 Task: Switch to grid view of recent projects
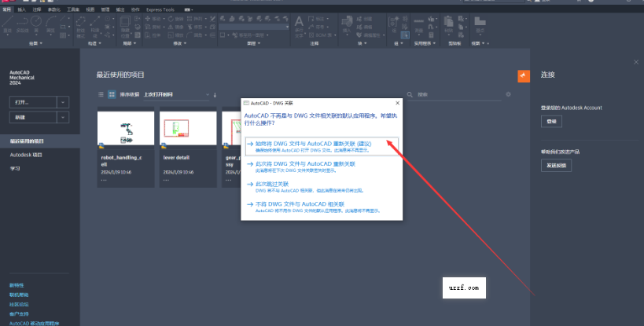point(111,94)
